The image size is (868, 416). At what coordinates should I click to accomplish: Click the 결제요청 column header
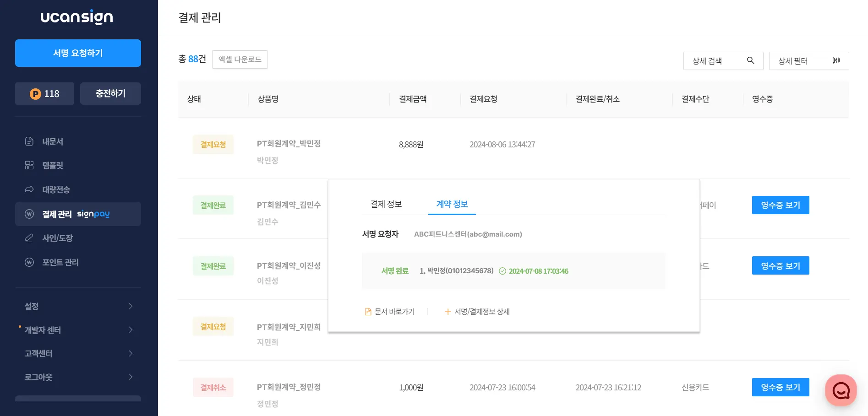pos(484,99)
